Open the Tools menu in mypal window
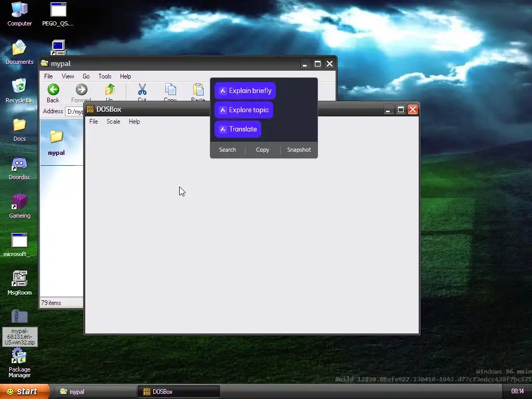Viewport: 532px width, 399px height. coord(105,76)
